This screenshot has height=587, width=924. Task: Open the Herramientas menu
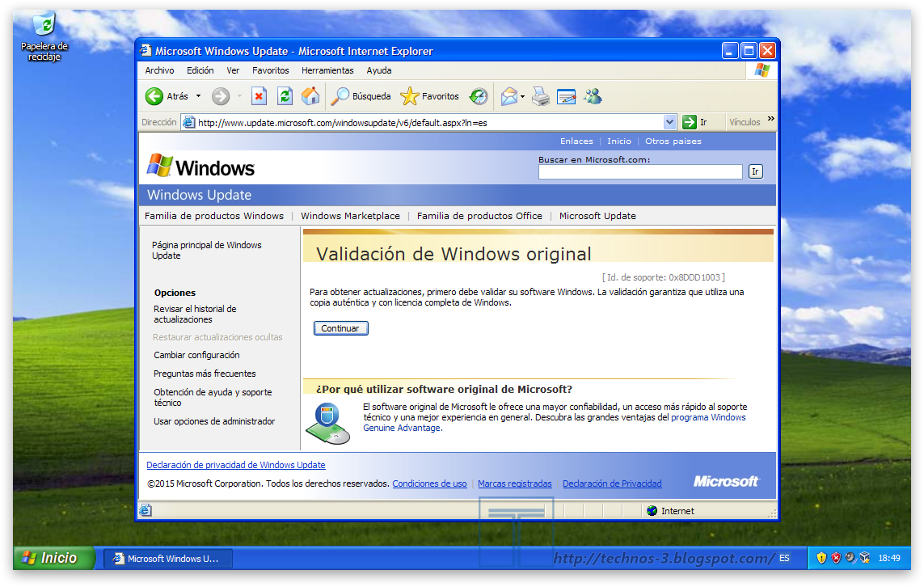pyautogui.click(x=327, y=70)
